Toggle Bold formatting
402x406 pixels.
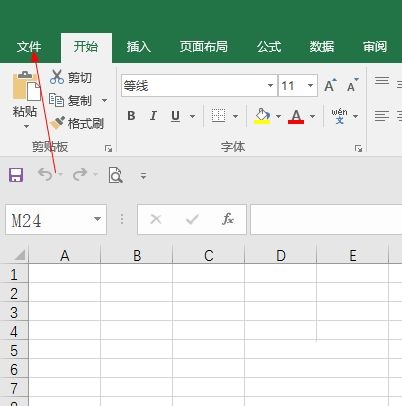click(x=131, y=116)
